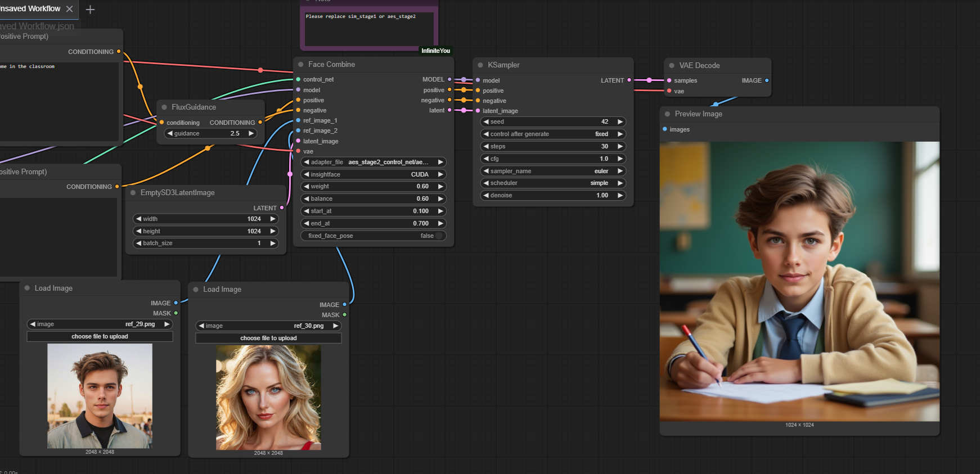Viewport: 980px width, 474px height.
Task: Click choose file to upload for ref_29.png
Action: (100, 337)
